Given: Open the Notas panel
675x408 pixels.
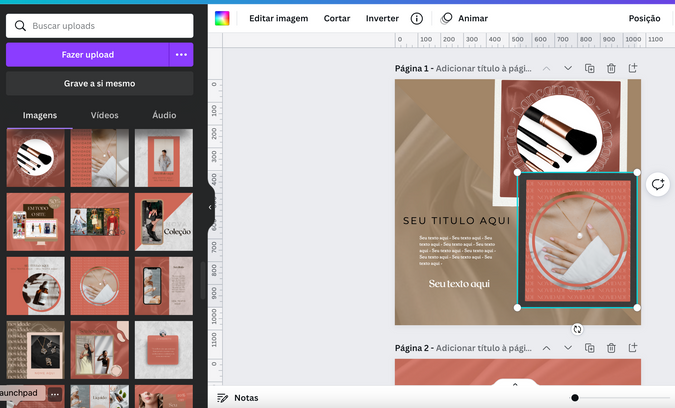Looking at the screenshot, I should point(237,398).
